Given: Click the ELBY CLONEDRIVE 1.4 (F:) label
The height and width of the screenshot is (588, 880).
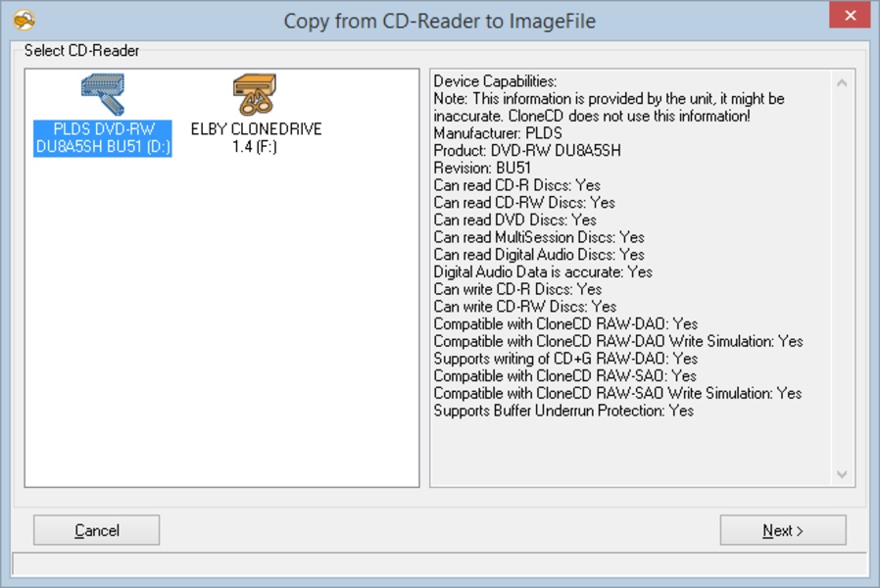Looking at the screenshot, I should tap(256, 138).
